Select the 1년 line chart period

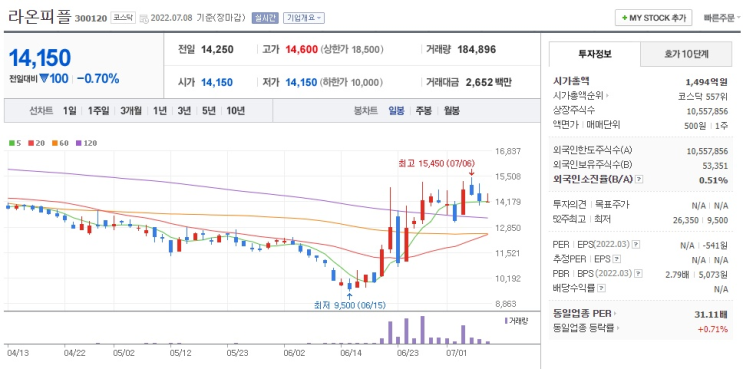[160, 111]
